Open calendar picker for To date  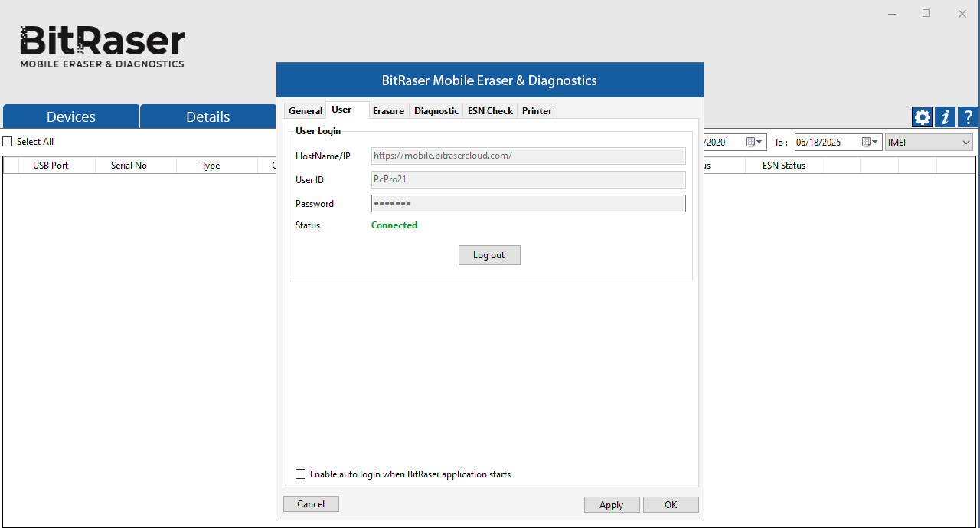871,142
